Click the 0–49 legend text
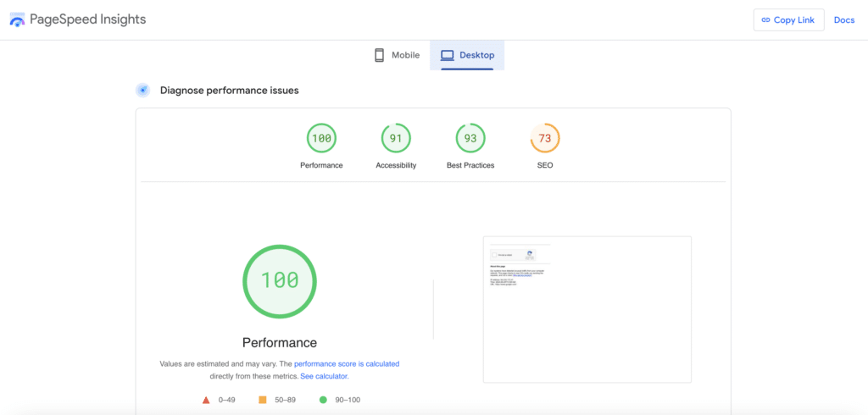868x415 pixels. click(227, 400)
